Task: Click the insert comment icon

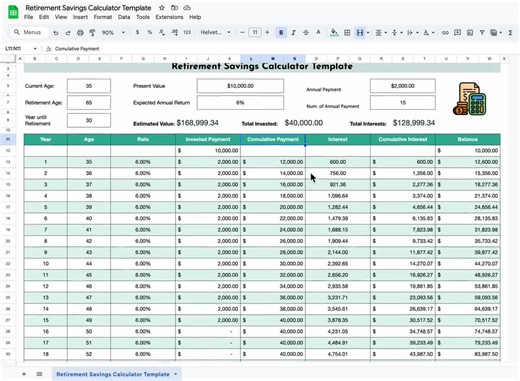Action: click(457, 33)
